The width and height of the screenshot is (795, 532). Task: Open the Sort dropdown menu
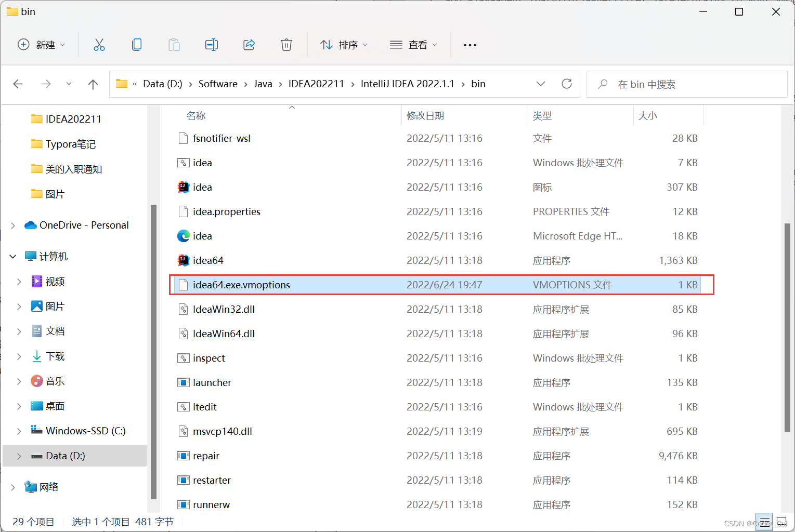point(344,45)
